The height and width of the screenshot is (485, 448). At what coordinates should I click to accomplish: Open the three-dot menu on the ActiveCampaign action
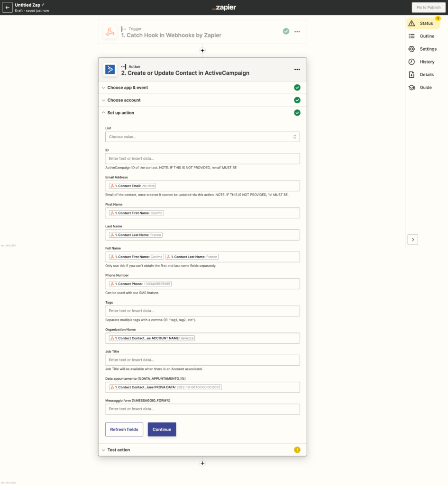(x=297, y=70)
